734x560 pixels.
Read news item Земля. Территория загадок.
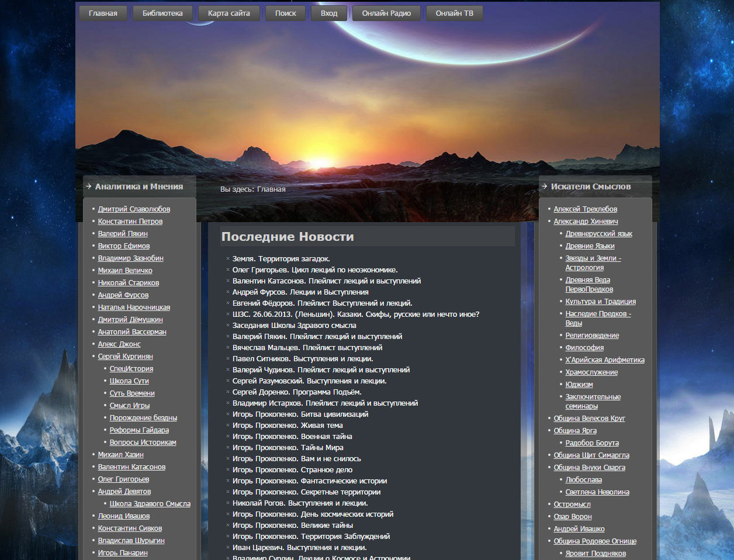[x=281, y=259]
